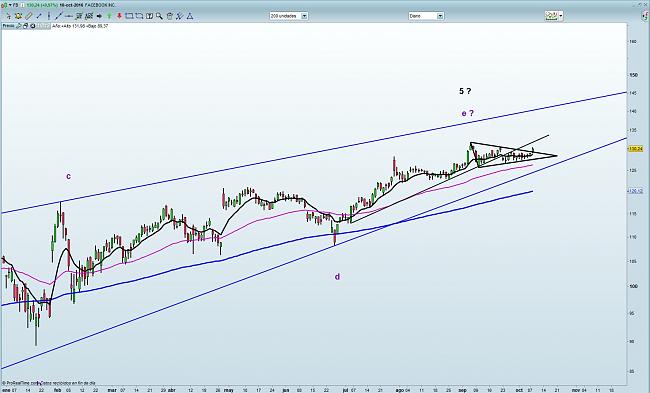The height and width of the screenshot is (393, 650).
Task: Click the icon at the far right of the toolbar
Action: click(x=645, y=17)
